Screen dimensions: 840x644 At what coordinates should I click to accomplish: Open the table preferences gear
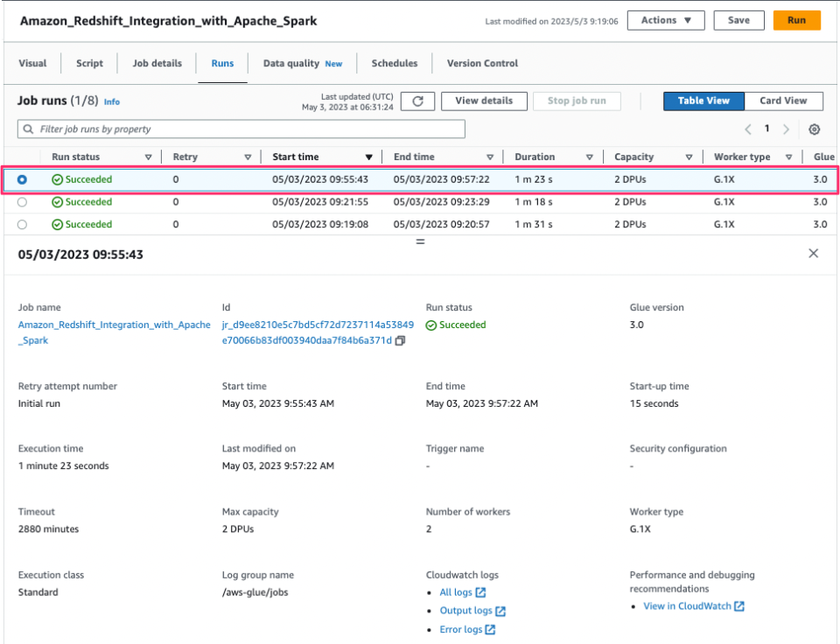tap(815, 129)
